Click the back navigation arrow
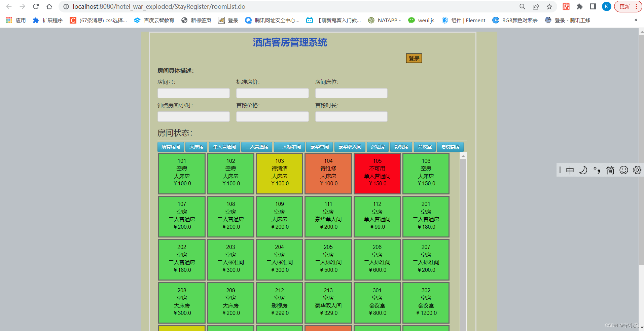Image resolution: width=644 pixels, height=331 pixels. [9, 6]
